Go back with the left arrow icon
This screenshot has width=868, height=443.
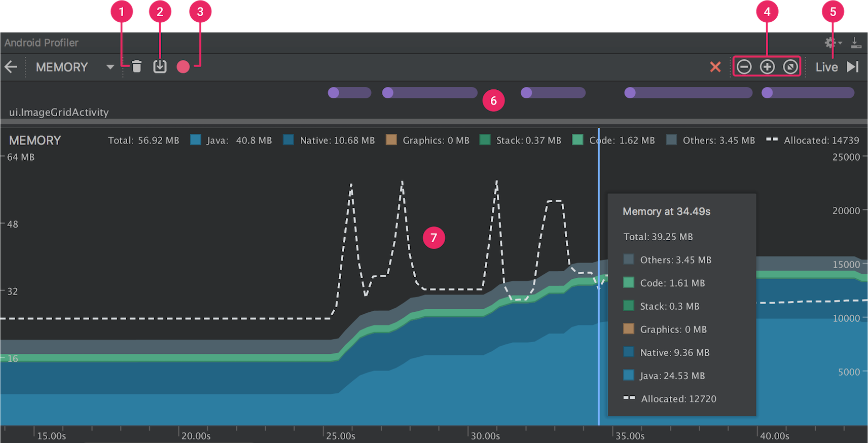(11, 67)
